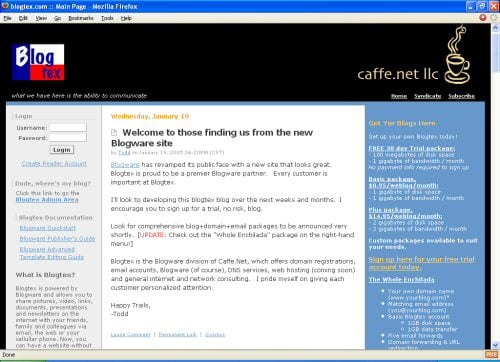Open the File menu

(x=7, y=18)
